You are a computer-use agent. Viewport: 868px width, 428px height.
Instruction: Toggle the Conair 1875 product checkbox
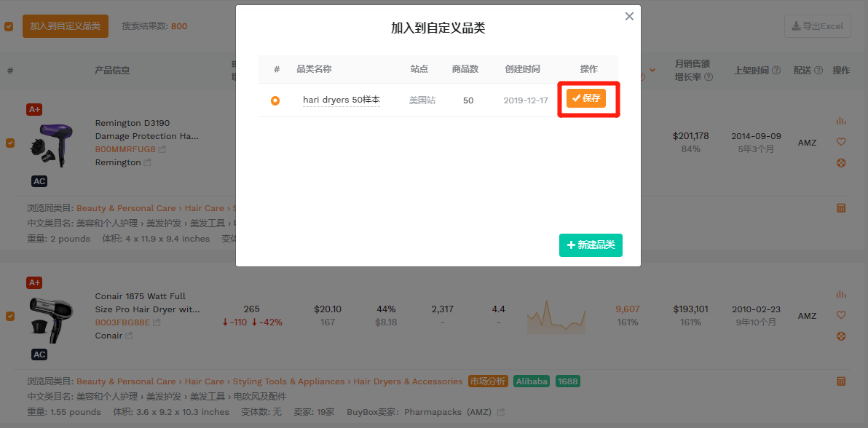point(9,316)
